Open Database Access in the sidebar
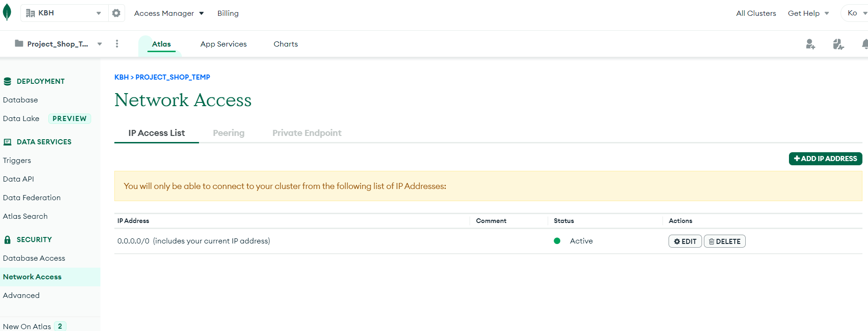The height and width of the screenshot is (331, 868). [34, 258]
